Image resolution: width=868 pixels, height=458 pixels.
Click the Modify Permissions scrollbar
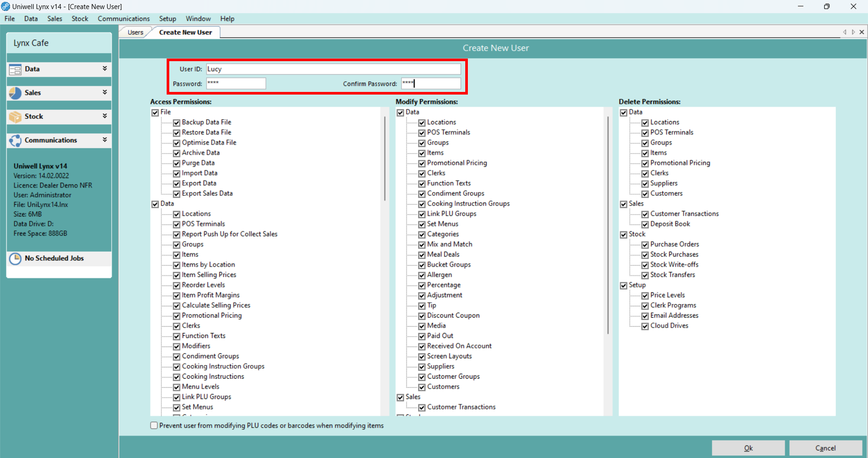coord(608,226)
